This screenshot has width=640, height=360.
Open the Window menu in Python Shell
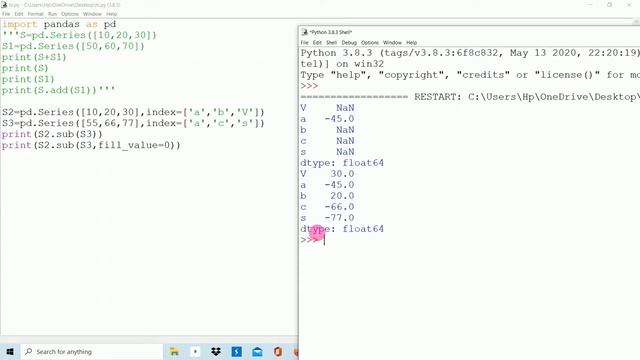(x=392, y=42)
